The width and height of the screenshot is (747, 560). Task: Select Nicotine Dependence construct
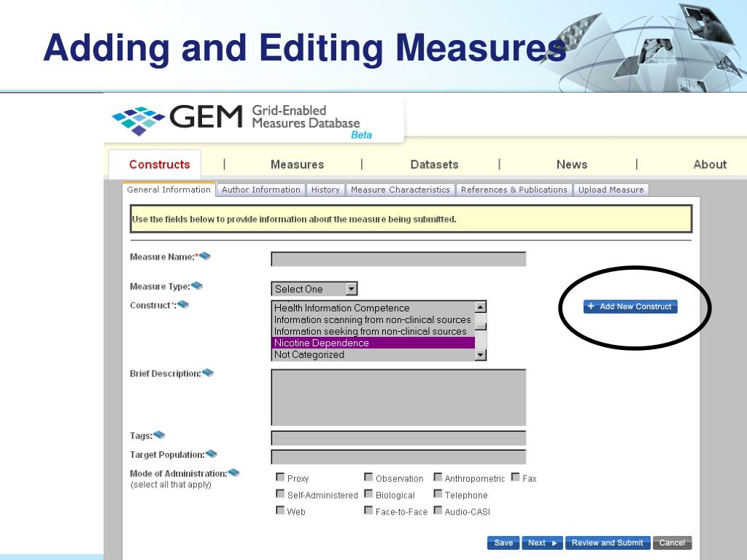pyautogui.click(x=373, y=343)
